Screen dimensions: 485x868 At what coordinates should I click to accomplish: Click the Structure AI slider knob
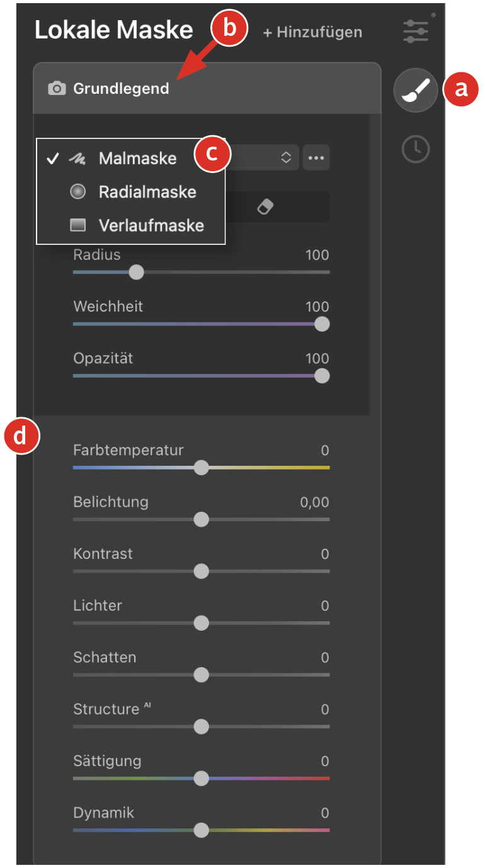(201, 727)
